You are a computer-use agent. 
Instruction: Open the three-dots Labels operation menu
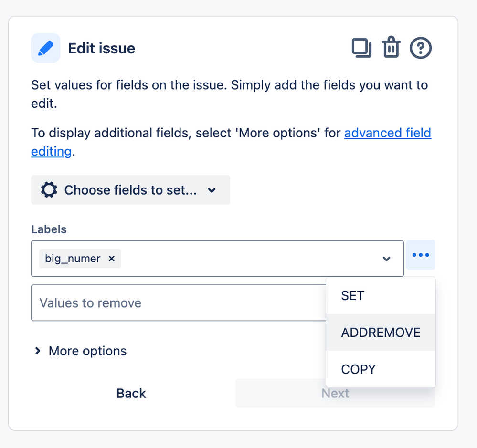(x=421, y=255)
